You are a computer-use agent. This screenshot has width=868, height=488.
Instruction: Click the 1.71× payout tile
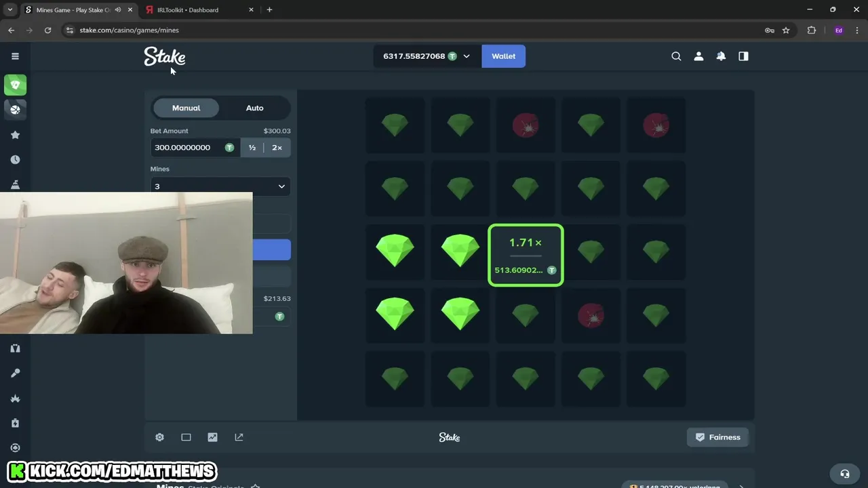(x=526, y=255)
